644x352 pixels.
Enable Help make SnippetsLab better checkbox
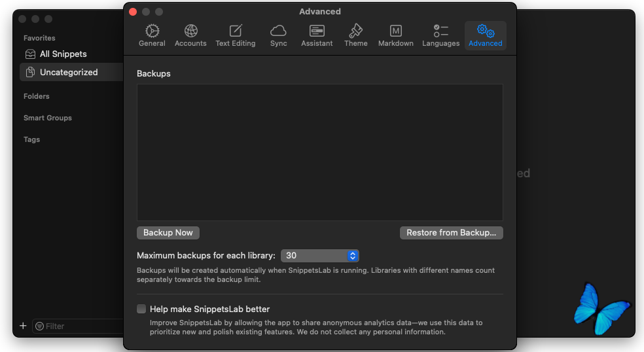coord(141,309)
